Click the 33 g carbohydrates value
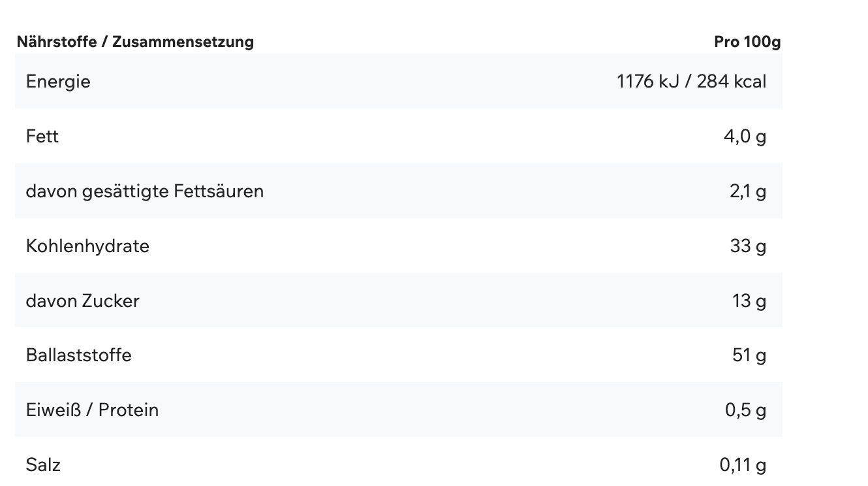Image resolution: width=868 pixels, height=486 pixels. click(x=748, y=246)
